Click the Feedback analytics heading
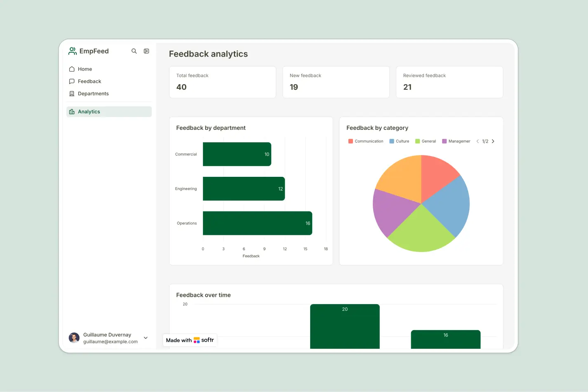 pyautogui.click(x=208, y=54)
